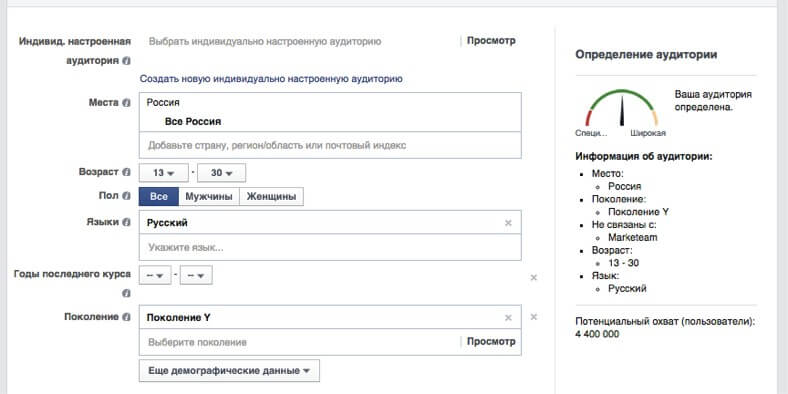788x394 pixels.
Task: Open maximum age dropdown showing 30
Action: [222, 173]
